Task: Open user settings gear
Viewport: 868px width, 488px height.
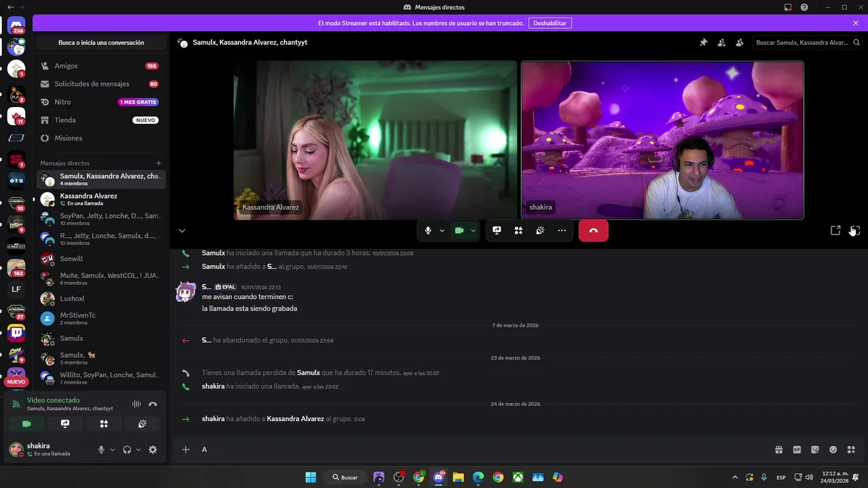Action: [x=153, y=449]
